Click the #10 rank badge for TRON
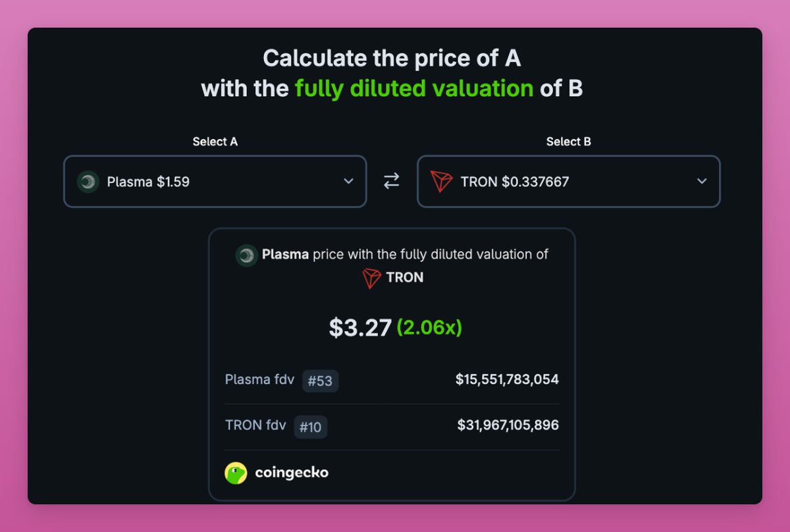The image size is (790, 532). point(310,427)
